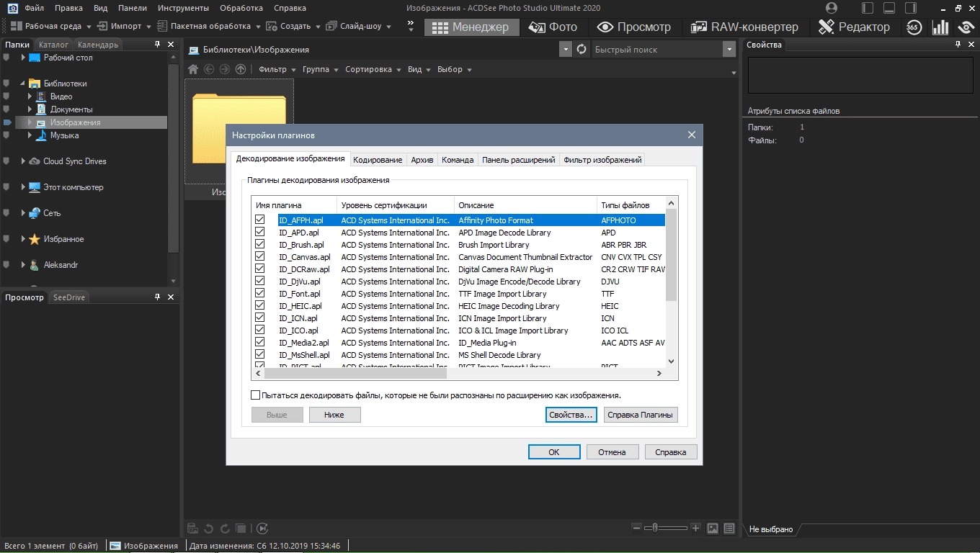Switch to the Календарь panel tab

98,45
